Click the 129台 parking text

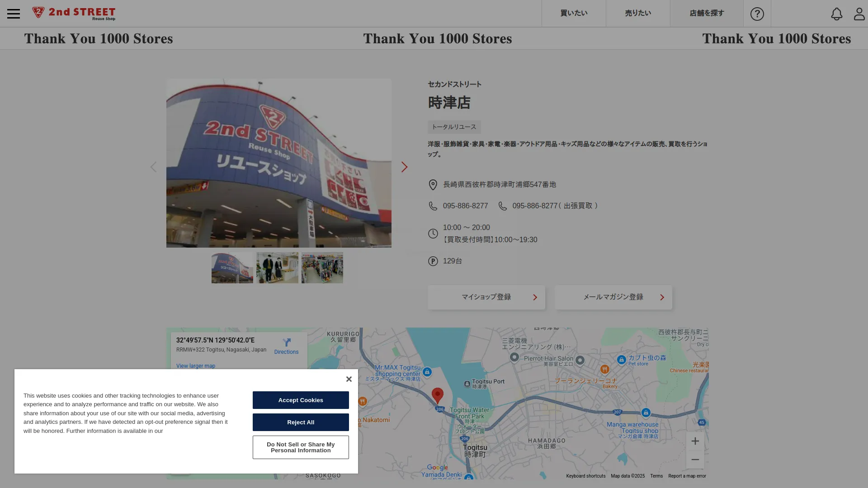coord(453,261)
